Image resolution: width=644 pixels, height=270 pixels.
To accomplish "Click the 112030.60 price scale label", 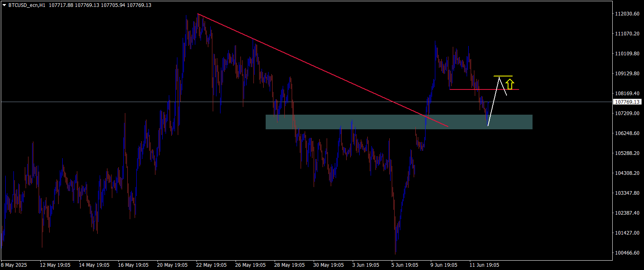I will 627,14.
